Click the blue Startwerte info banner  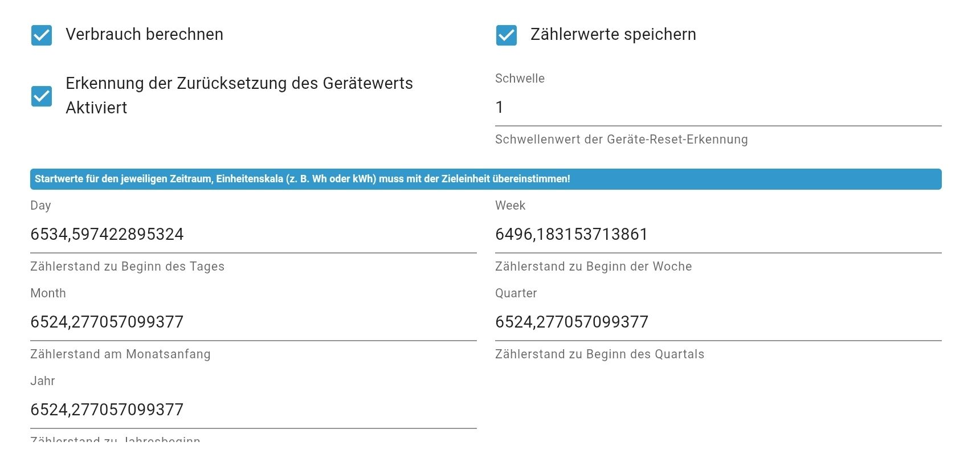tap(490, 179)
